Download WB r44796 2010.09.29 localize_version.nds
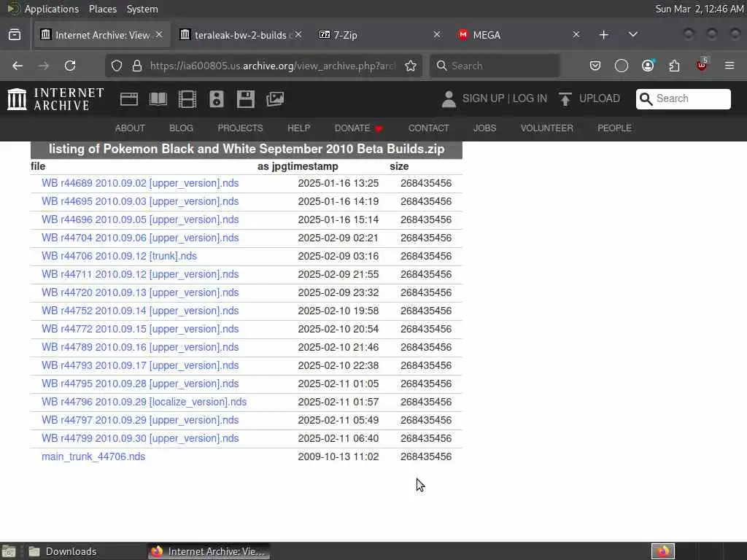The height and width of the screenshot is (560, 747). pos(144,402)
